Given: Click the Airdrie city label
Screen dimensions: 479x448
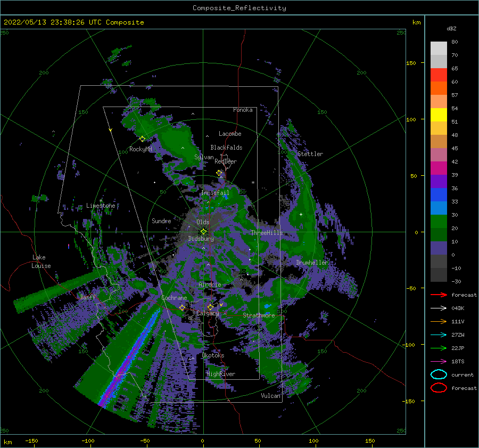Looking at the screenshot, I should [x=210, y=284].
